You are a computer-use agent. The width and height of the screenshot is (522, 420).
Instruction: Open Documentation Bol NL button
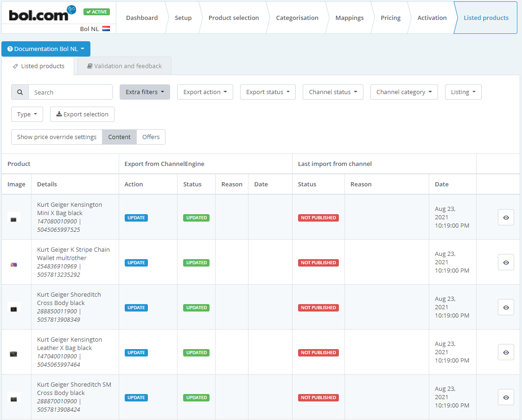[46, 49]
